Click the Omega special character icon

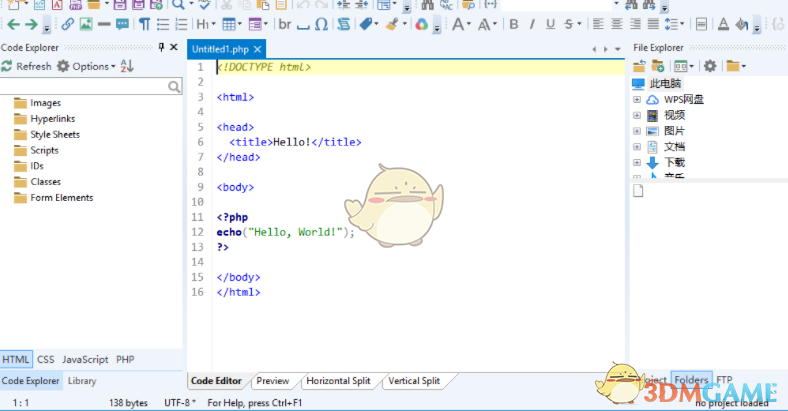tap(321, 24)
